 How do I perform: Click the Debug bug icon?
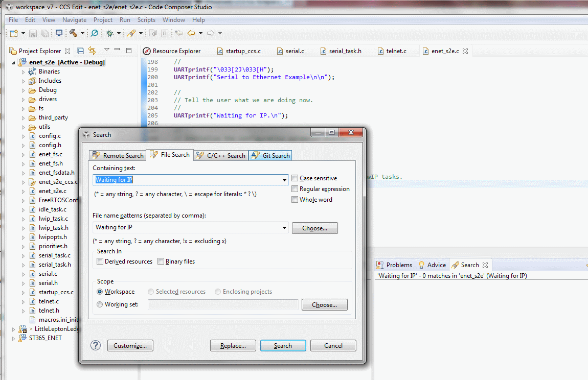click(x=110, y=33)
